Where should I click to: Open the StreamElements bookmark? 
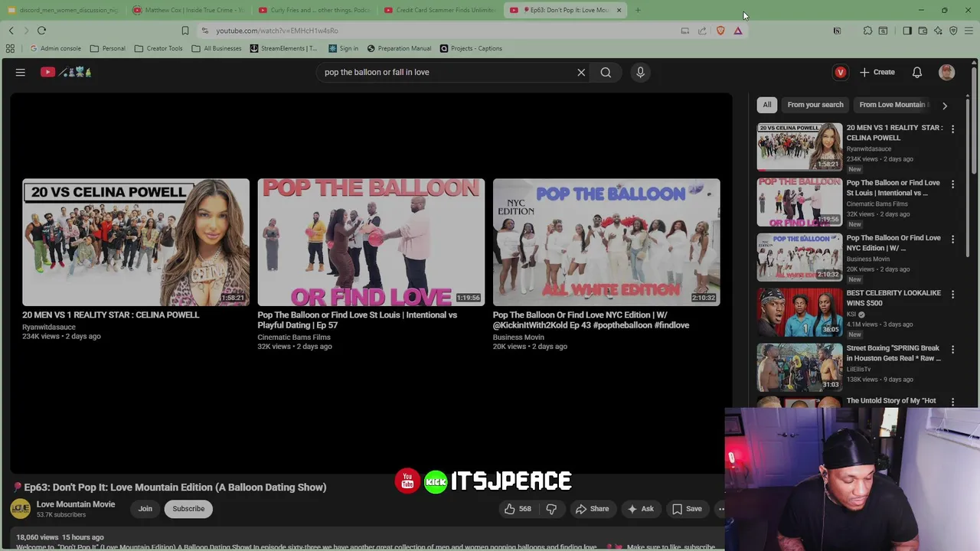[283, 48]
